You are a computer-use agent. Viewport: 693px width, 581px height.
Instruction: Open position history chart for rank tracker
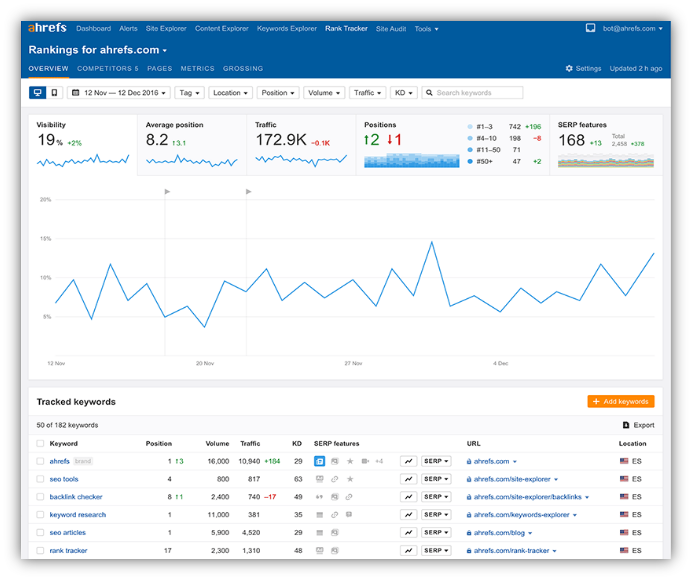408,551
